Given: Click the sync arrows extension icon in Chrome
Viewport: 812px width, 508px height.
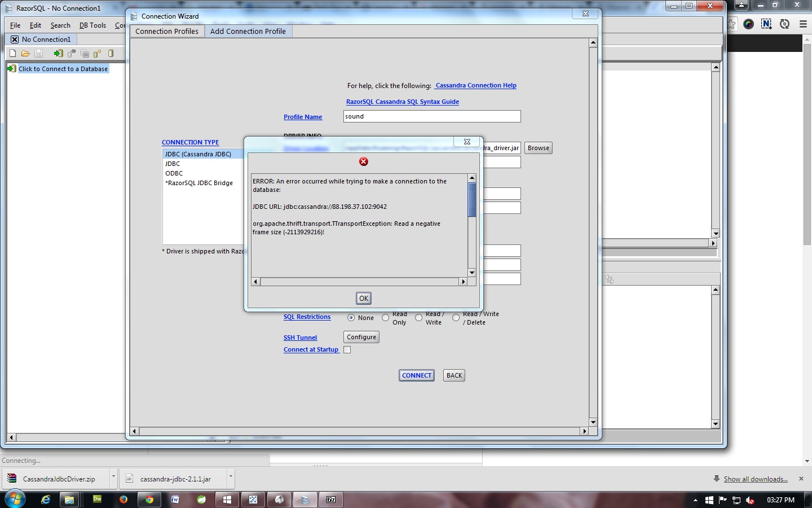Looking at the screenshot, I should (x=784, y=24).
